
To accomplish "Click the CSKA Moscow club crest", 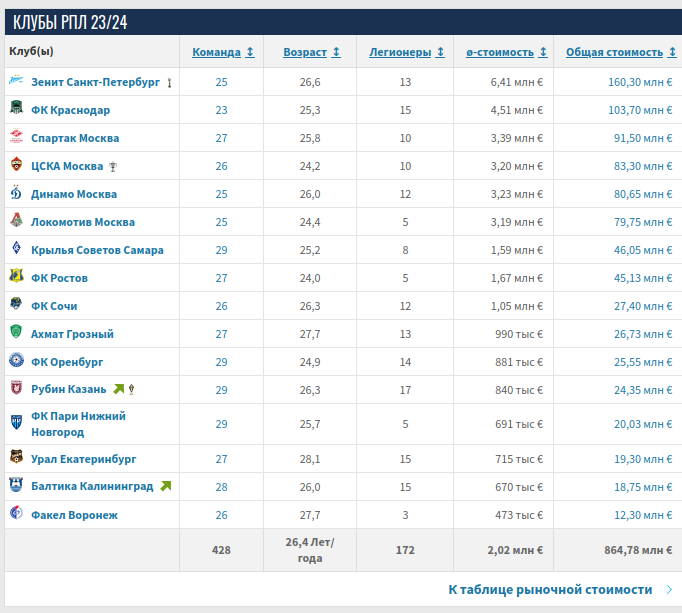I will 16,164.
